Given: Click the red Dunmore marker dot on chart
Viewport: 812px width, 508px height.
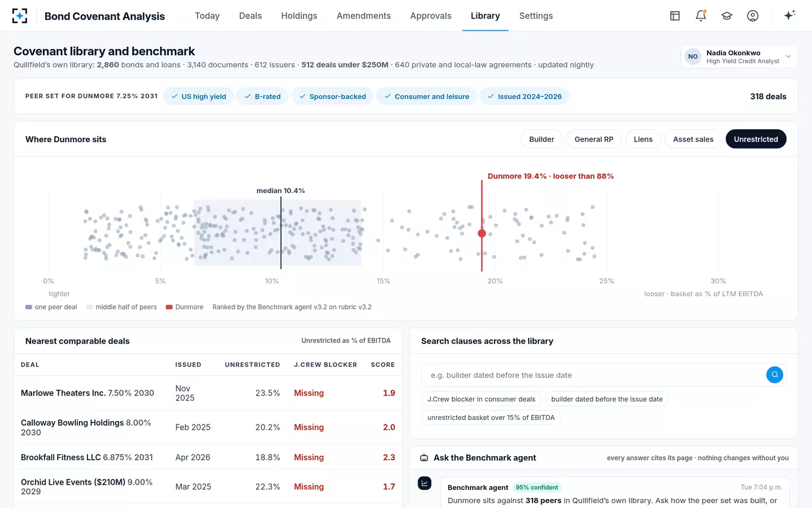Looking at the screenshot, I should 482,233.
